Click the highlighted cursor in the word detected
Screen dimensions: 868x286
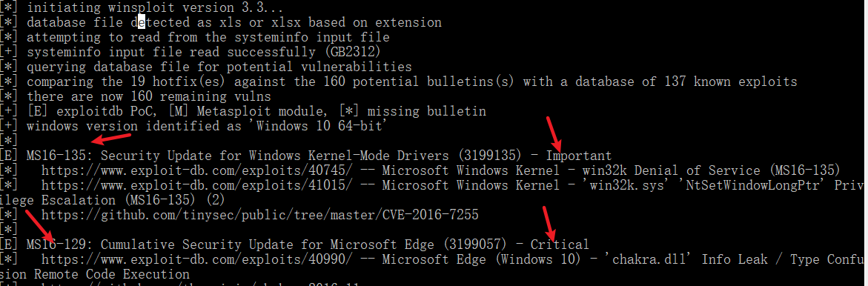tap(141, 23)
